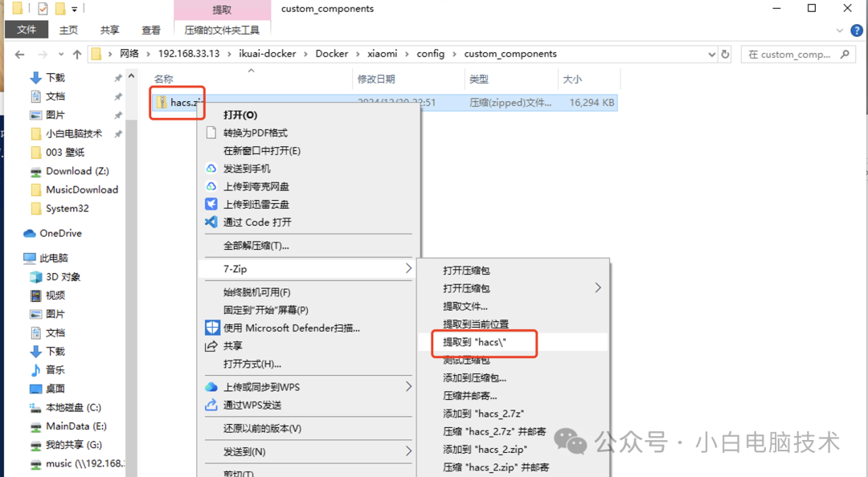The height and width of the screenshot is (477, 868).
Task: Switch to the 查看 ribbon tab
Action: 150,29
